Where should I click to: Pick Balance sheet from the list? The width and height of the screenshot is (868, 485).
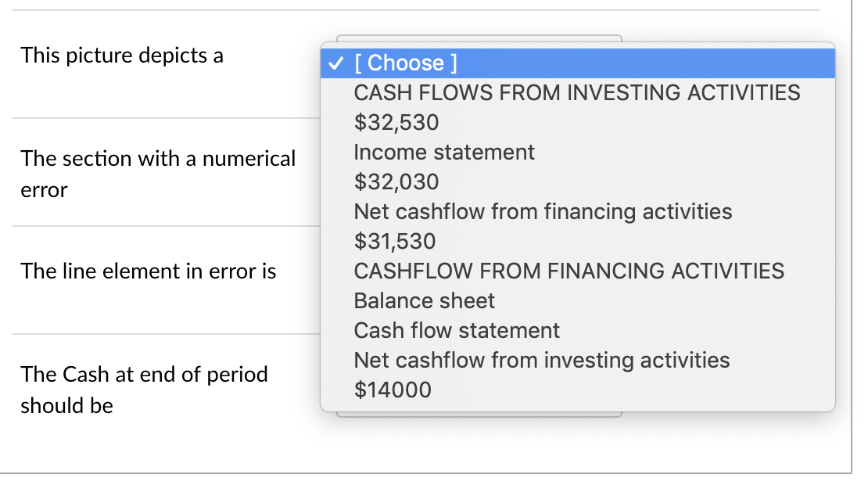click(424, 300)
